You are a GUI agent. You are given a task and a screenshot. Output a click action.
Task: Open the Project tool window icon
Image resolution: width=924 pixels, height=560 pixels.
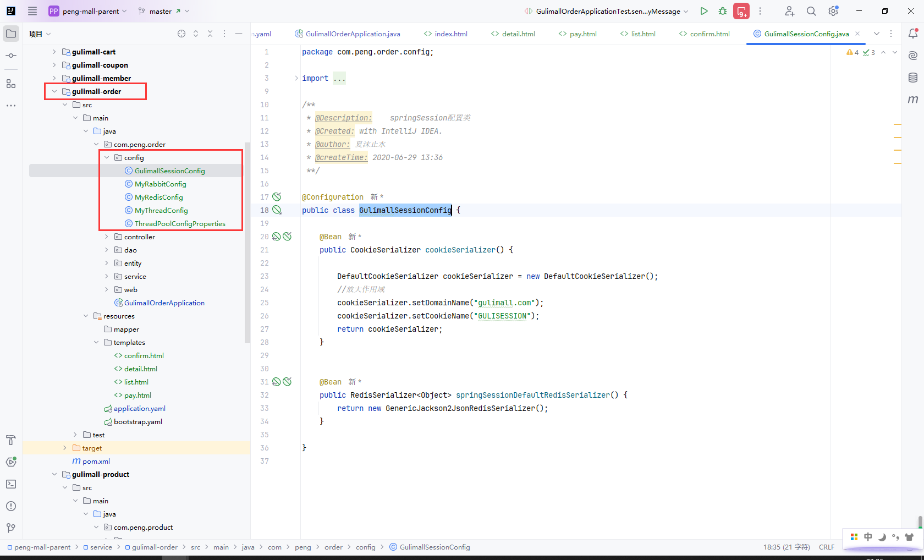click(x=11, y=34)
